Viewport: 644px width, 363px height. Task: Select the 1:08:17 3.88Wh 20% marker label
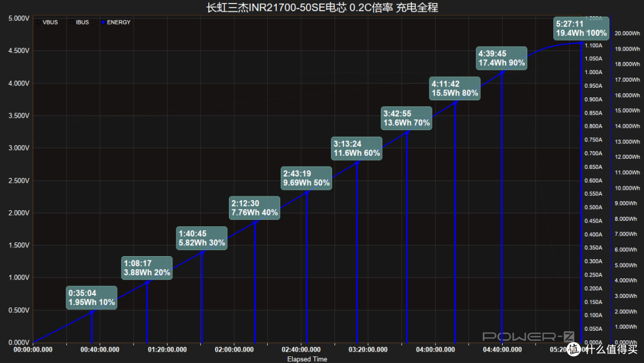pos(147,268)
